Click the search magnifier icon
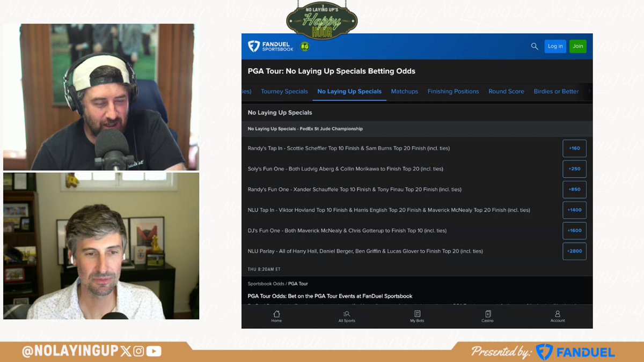This screenshot has width=644, height=362. click(535, 47)
